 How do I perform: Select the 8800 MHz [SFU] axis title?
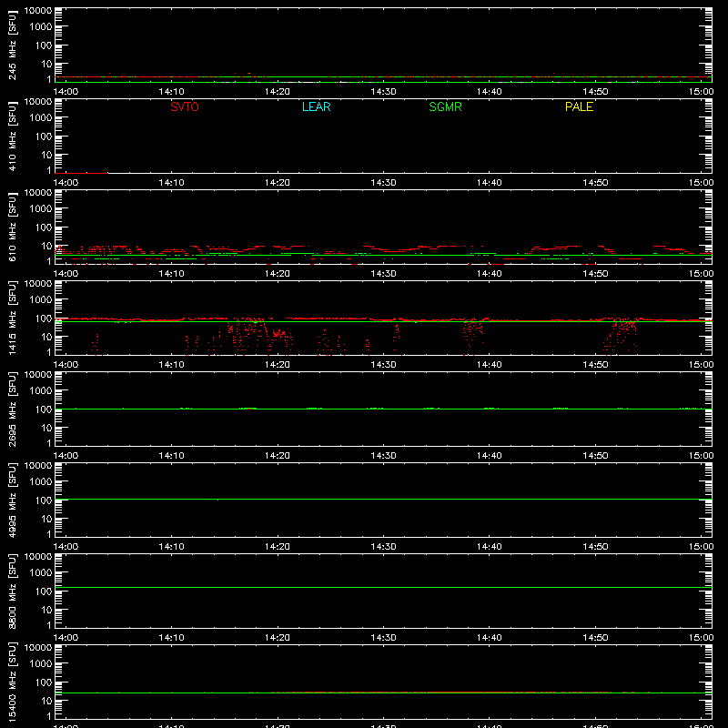click(12, 591)
